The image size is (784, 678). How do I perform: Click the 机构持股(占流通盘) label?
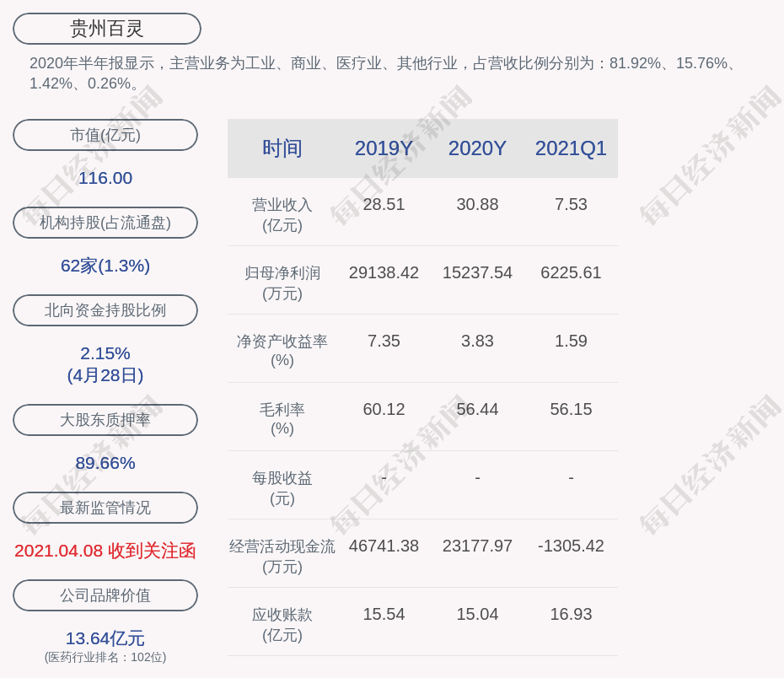tap(105, 223)
